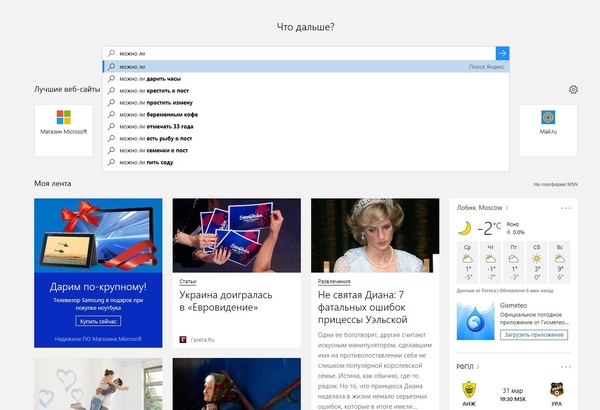Open the elderly woman in headscarf thumbnail
The width and height of the screenshot is (600, 410).
[236, 384]
